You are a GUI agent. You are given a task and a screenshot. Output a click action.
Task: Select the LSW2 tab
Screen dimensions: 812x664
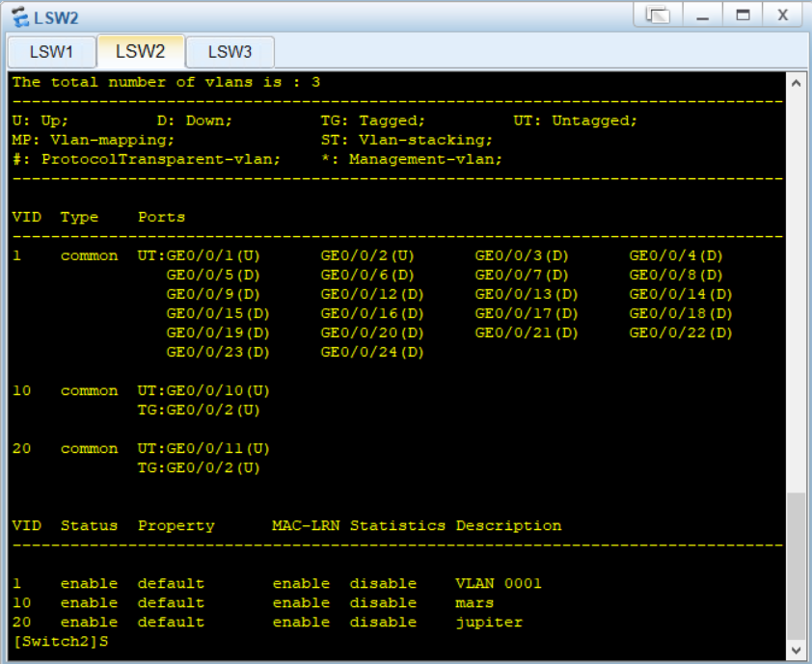(141, 51)
